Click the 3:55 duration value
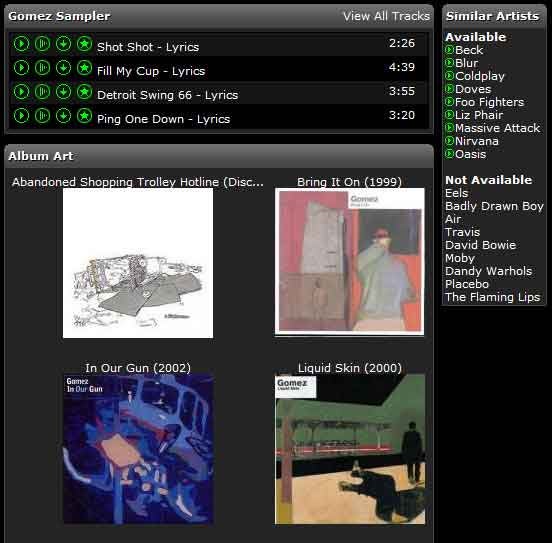552x543 pixels. pos(402,91)
